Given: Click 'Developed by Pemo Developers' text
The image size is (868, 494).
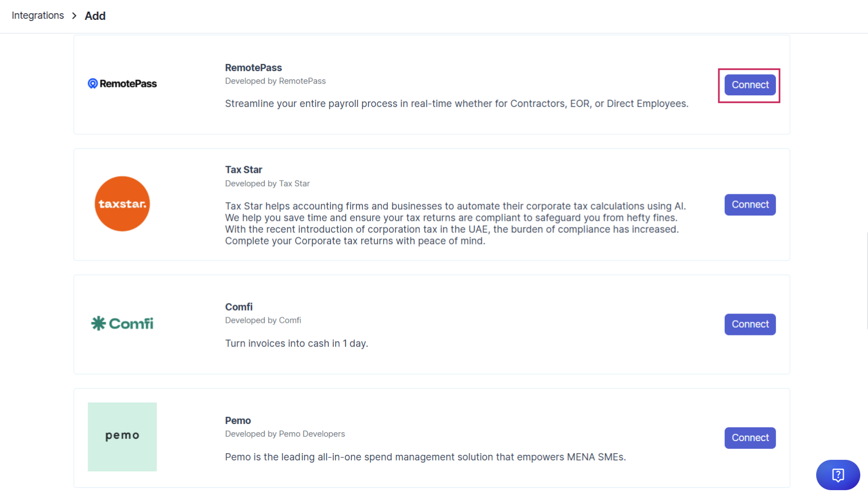Looking at the screenshot, I should (285, 434).
